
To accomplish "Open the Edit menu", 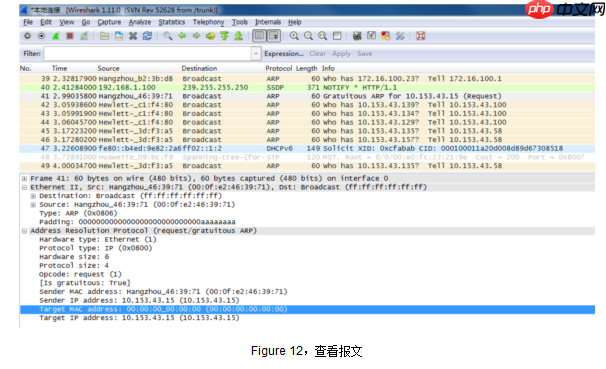I will click(x=46, y=22).
